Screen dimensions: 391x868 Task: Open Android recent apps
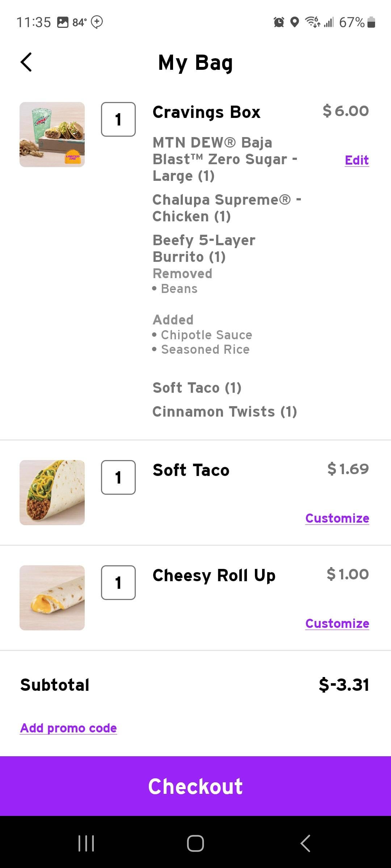pyautogui.click(x=86, y=843)
